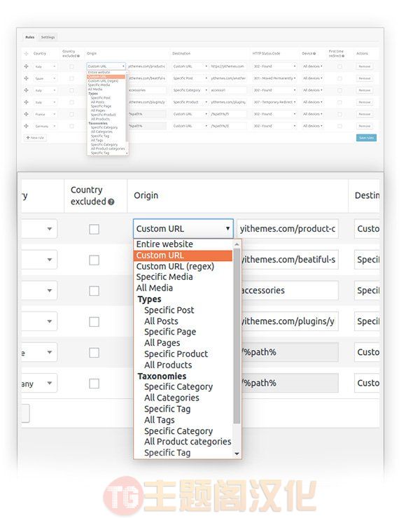Tick Country excluded for beatiful-s row in enlarged panel
Image resolution: width=420 pixels, height=518 pixels.
tap(94, 260)
